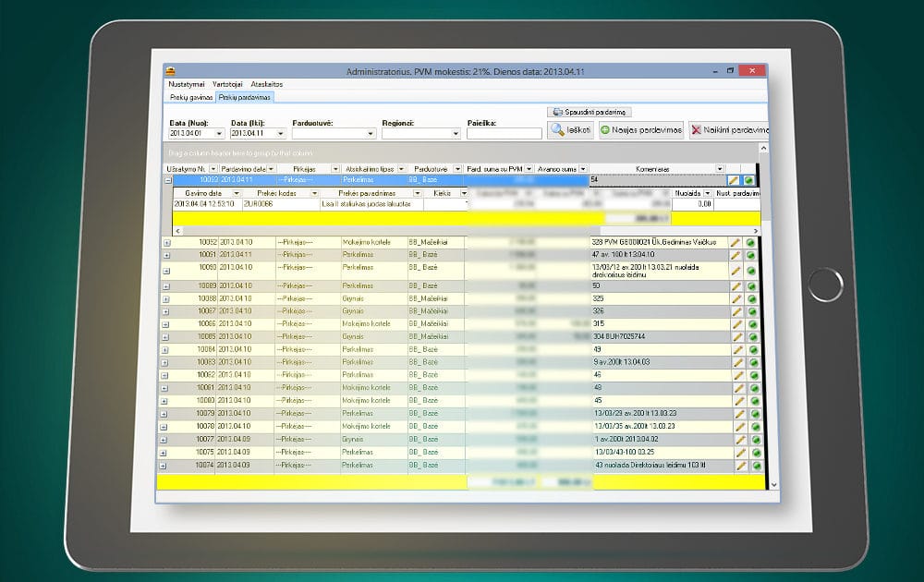Screen dimensions: 924x582
Task: Open the Regionai dropdown list
Action: [x=455, y=134]
